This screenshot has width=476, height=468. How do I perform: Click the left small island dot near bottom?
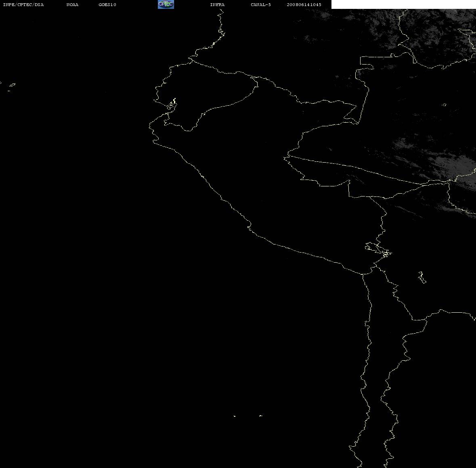[234, 416]
